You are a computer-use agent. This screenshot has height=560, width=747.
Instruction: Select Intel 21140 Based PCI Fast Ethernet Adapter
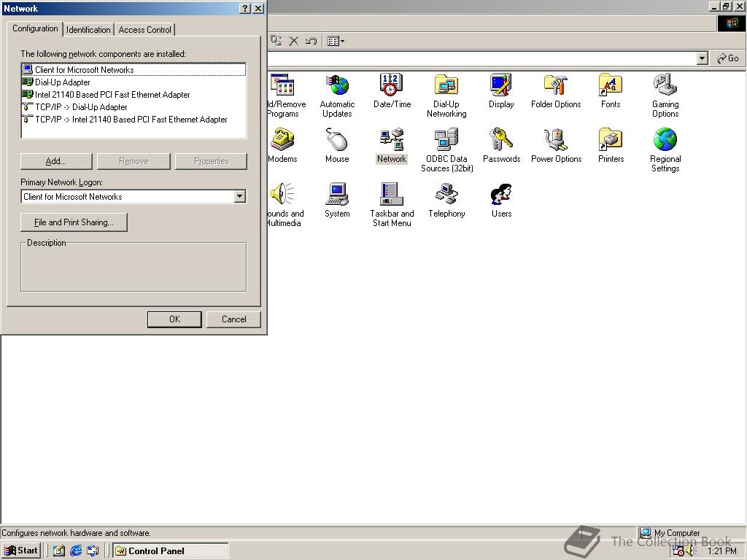tap(107, 95)
